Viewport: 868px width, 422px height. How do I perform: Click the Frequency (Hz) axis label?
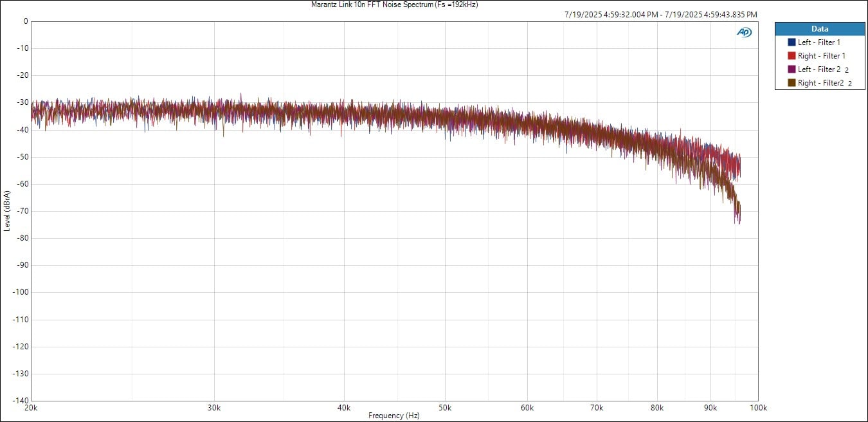click(393, 416)
